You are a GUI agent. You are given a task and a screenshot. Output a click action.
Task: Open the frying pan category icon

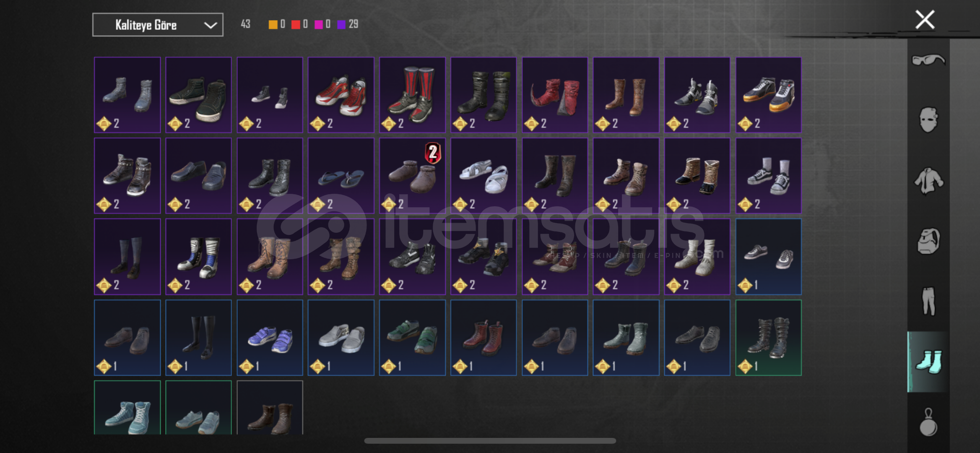[x=928, y=422]
